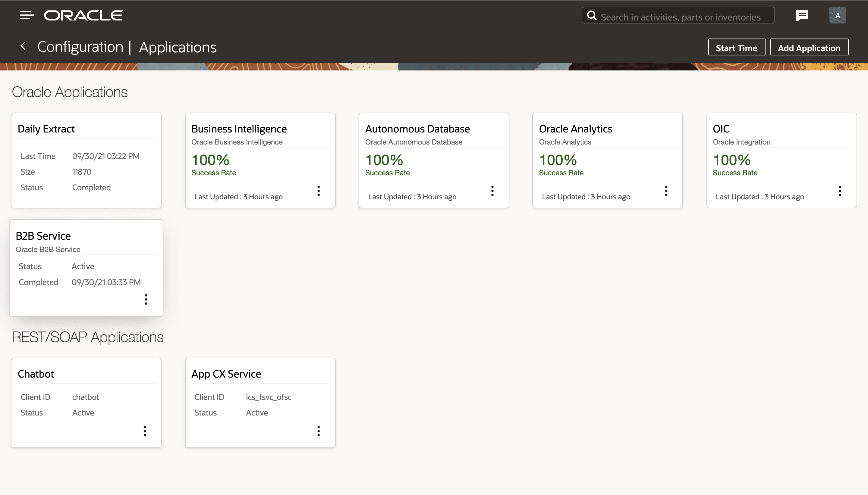Open App CX Service options menu
The width and height of the screenshot is (868, 495).
(319, 431)
